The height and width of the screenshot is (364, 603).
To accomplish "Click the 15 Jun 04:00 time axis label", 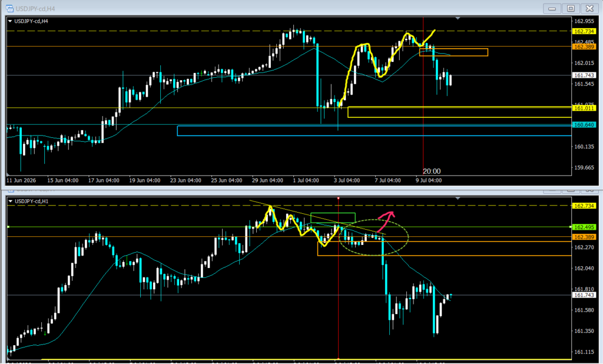I will click(x=62, y=180).
